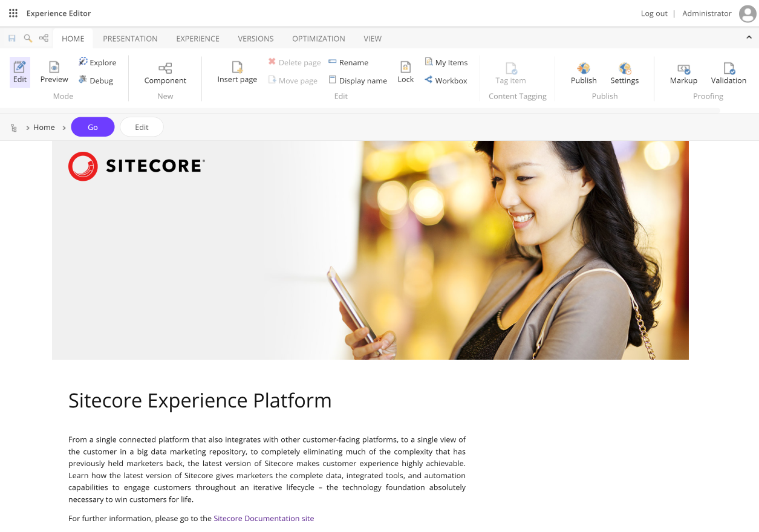Click Tag item

(511, 73)
